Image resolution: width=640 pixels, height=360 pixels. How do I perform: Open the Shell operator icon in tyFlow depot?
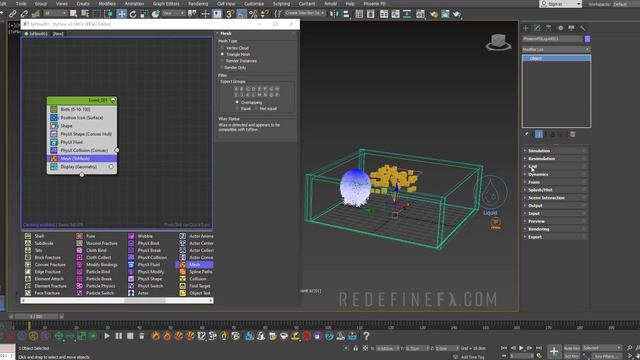[28, 236]
